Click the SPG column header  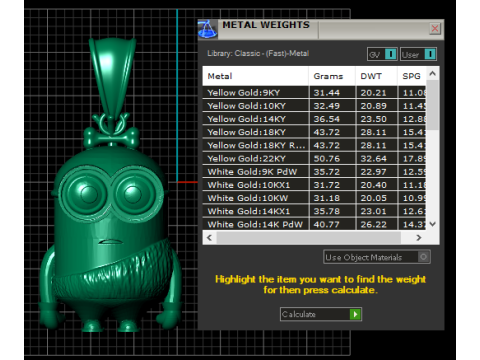(412, 76)
